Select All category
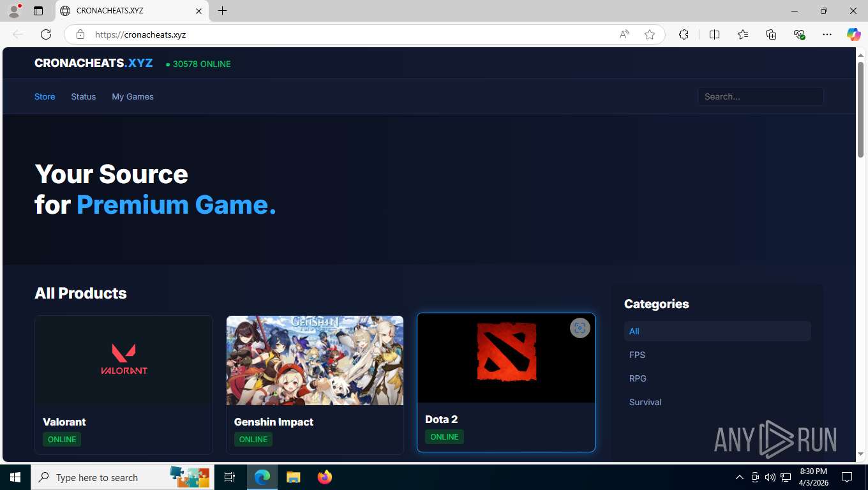Screen dimensions: 868x490 coord(717,331)
